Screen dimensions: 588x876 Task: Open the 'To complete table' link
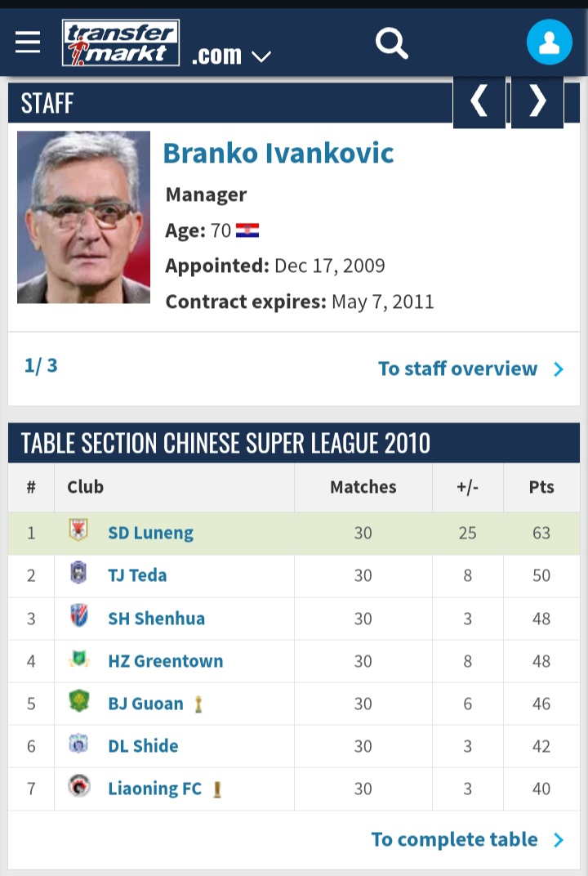click(x=468, y=839)
